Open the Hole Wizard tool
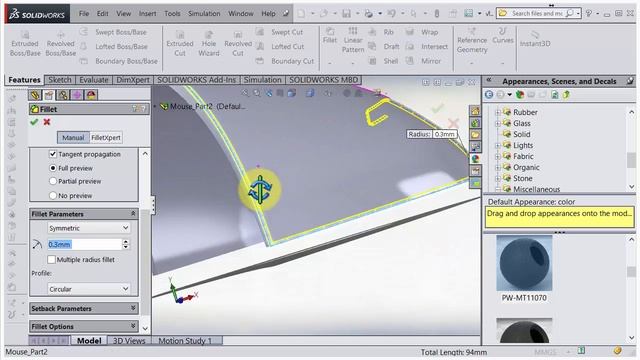The height and width of the screenshot is (360, 640). pos(209,43)
